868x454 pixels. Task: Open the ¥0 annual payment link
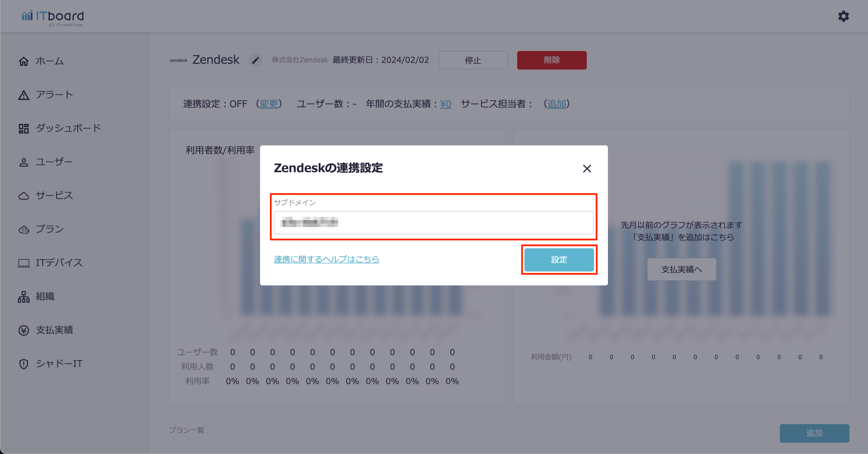[x=446, y=104]
